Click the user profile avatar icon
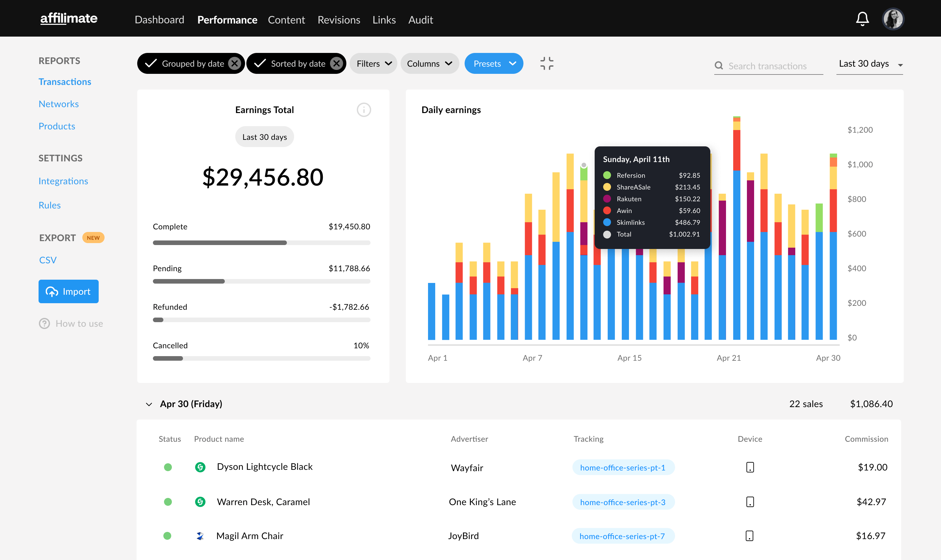This screenshot has height=560, width=941. pyautogui.click(x=894, y=18)
